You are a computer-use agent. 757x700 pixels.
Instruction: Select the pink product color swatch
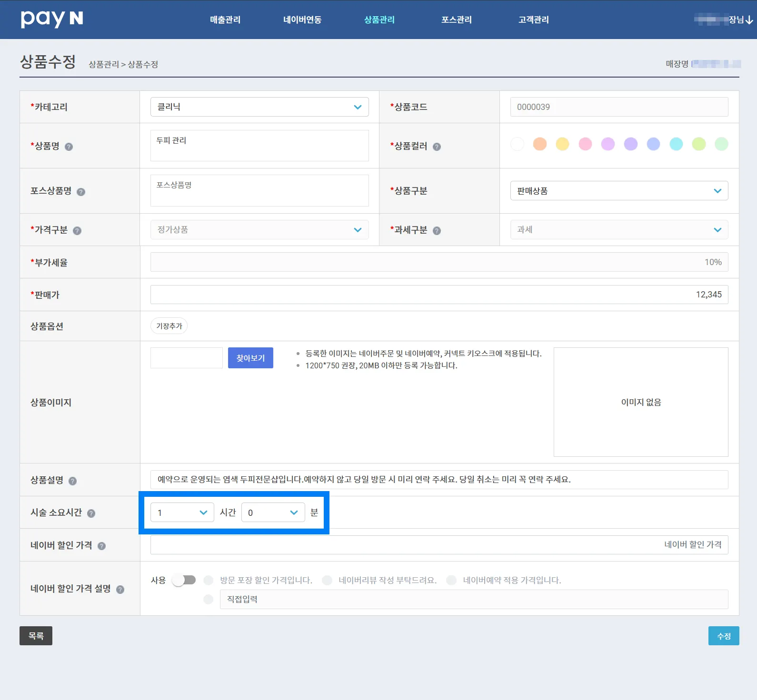pyautogui.click(x=585, y=144)
